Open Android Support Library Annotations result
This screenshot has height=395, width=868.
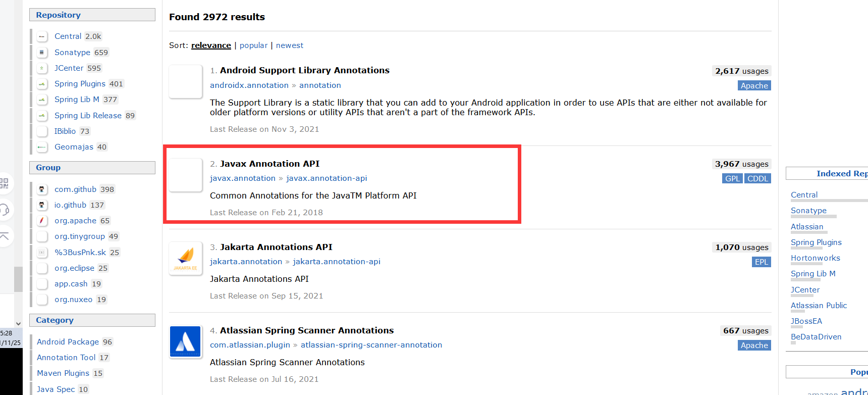tap(304, 70)
